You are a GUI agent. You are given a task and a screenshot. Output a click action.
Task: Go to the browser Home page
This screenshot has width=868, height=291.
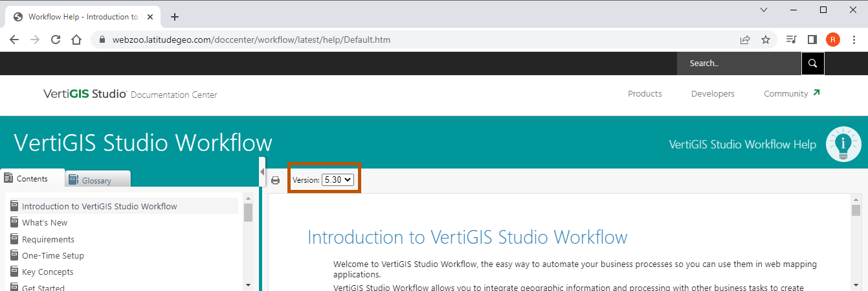pos(76,40)
